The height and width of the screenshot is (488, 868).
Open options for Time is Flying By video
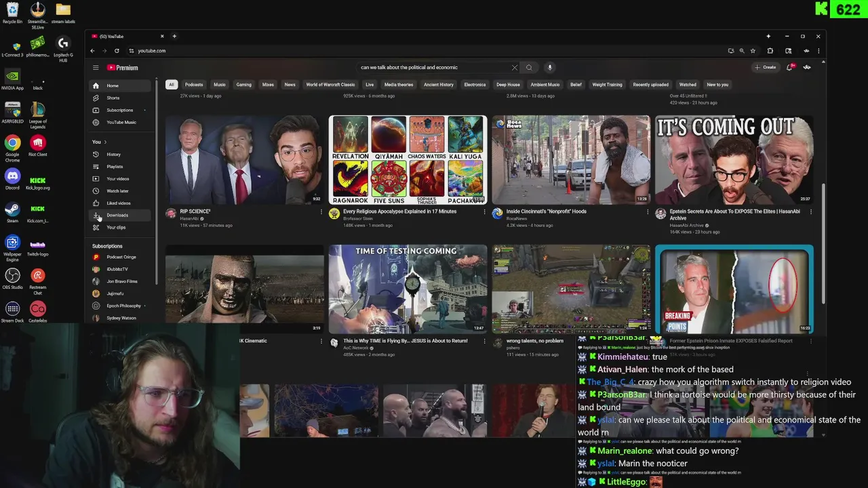(484, 342)
